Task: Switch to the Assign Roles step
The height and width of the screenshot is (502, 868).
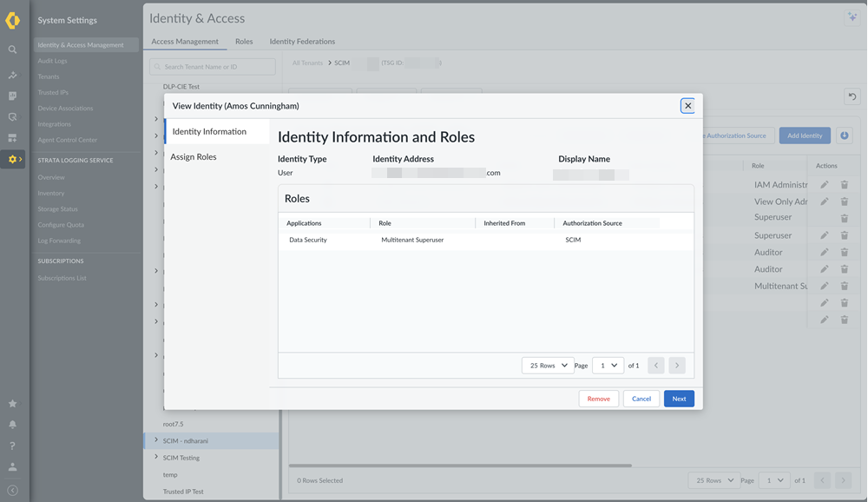Action: [194, 157]
